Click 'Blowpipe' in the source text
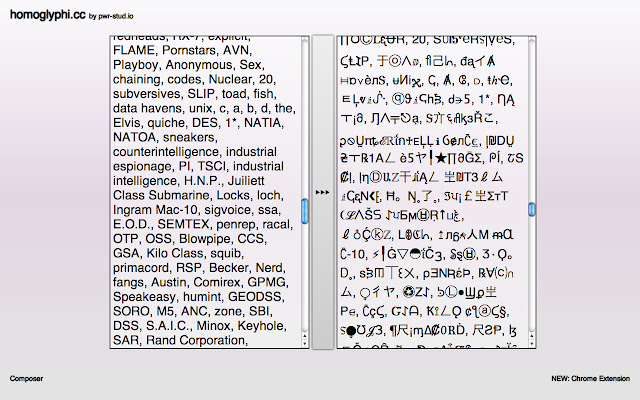Screen dimensions: 640x400 [x=207, y=239]
